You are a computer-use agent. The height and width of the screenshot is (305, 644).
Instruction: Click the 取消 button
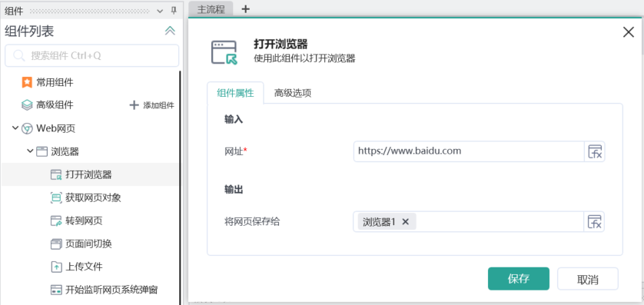(x=588, y=279)
